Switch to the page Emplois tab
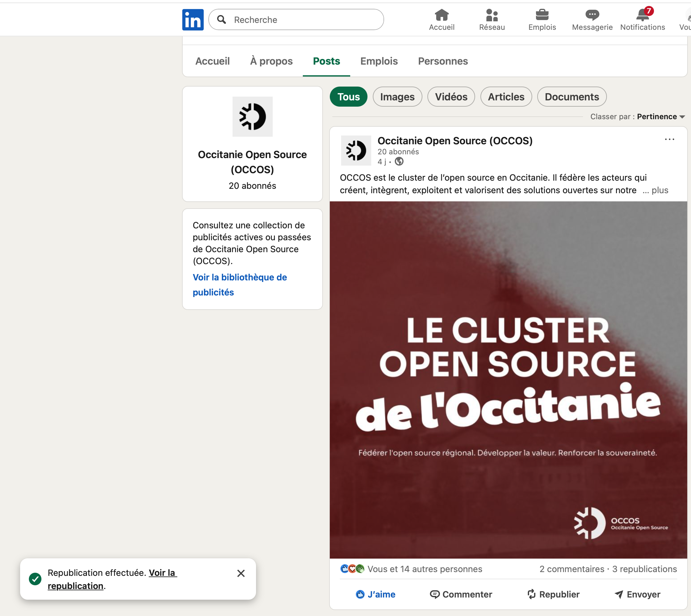This screenshot has height=616, width=691. pyautogui.click(x=379, y=61)
